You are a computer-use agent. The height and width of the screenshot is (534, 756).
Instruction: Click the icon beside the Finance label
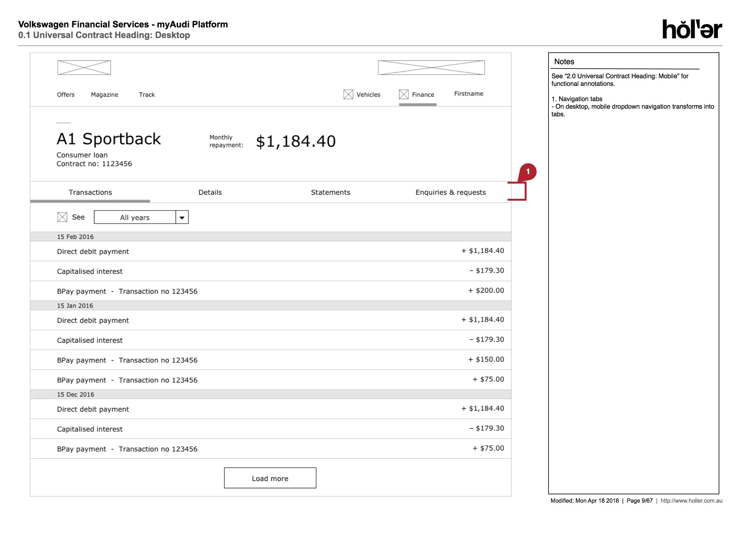[403, 94]
